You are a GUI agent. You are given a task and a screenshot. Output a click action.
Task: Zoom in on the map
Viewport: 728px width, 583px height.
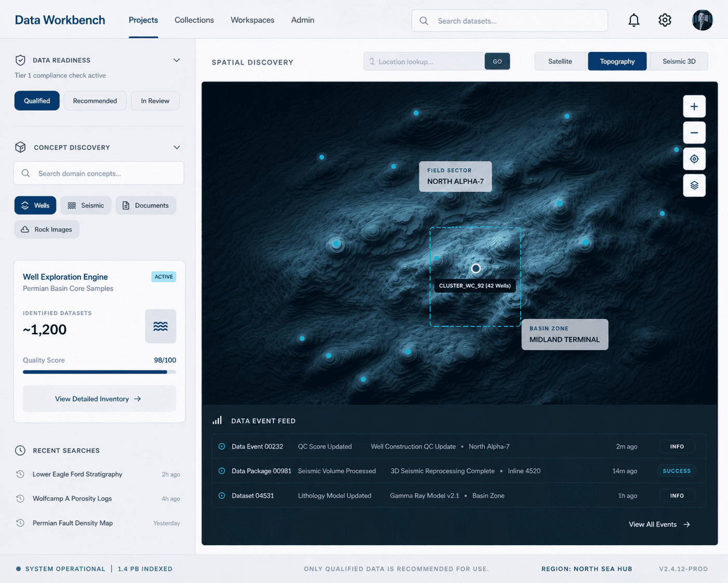point(694,107)
